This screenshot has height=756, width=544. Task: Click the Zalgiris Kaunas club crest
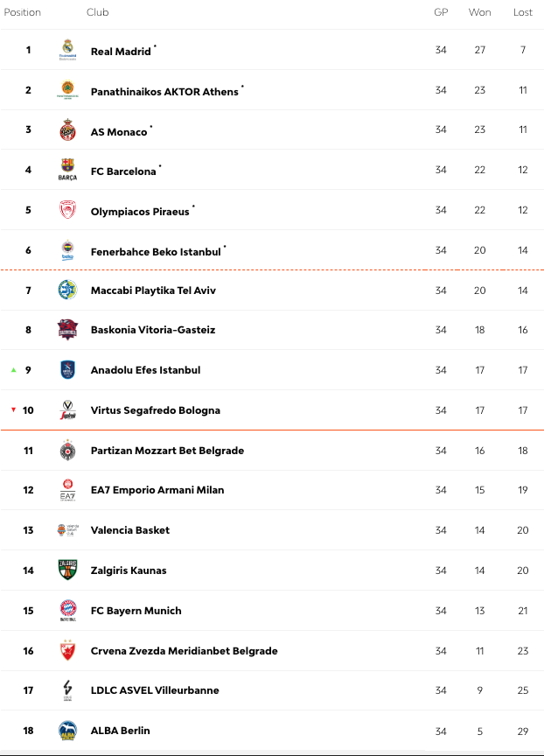69,570
